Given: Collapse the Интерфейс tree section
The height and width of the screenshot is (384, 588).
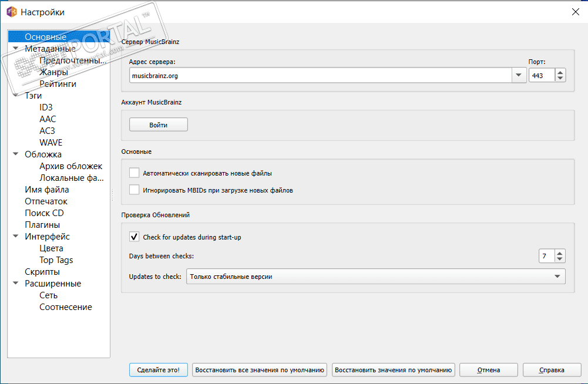Looking at the screenshot, I should (15, 237).
